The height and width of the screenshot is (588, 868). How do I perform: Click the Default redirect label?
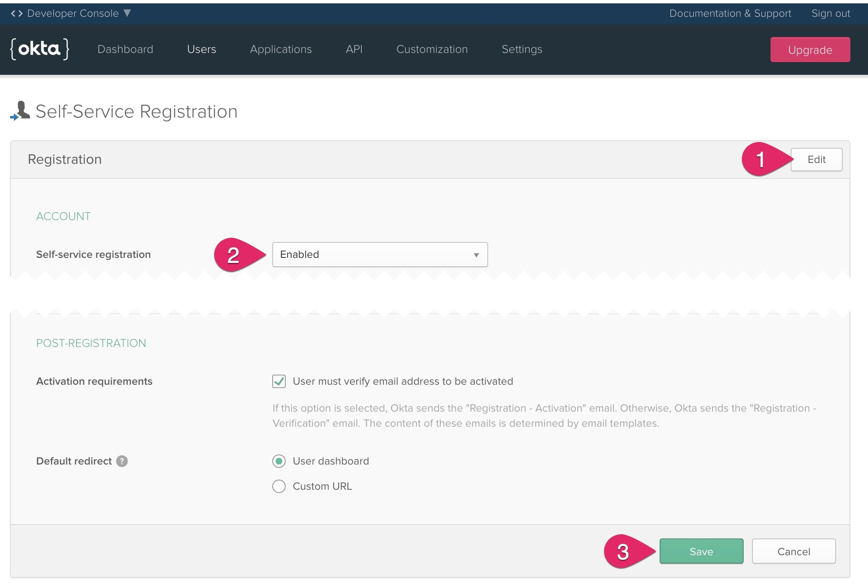click(x=74, y=461)
